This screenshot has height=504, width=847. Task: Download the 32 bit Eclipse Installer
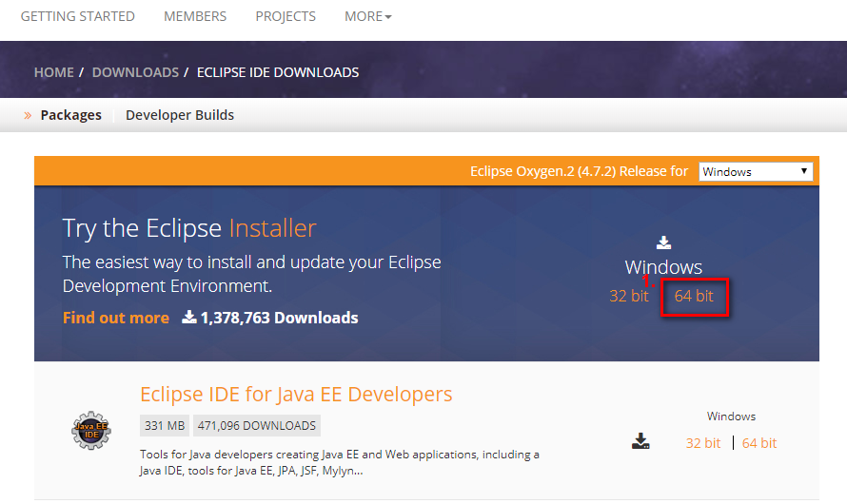pyautogui.click(x=629, y=296)
